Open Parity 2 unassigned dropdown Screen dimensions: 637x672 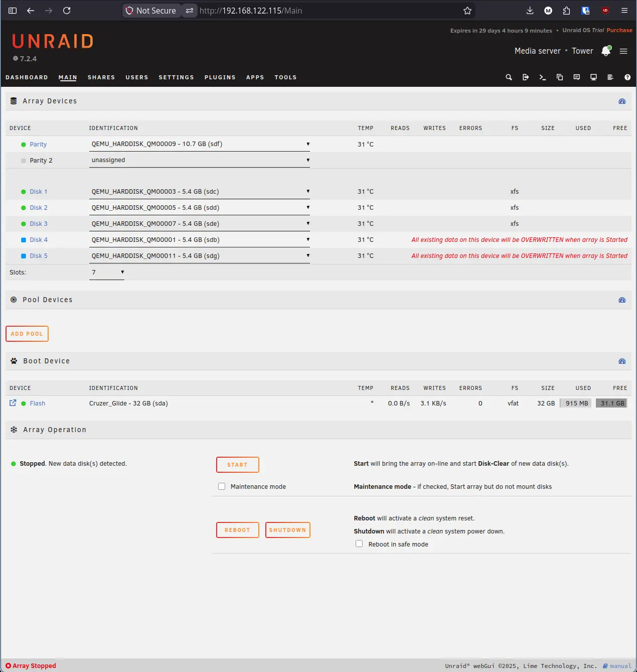(200, 160)
